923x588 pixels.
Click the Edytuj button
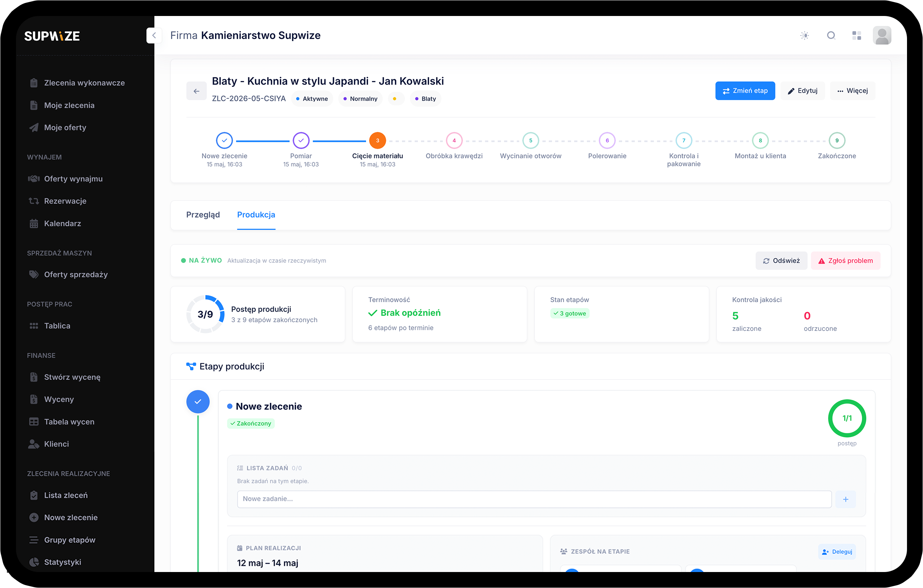click(x=803, y=91)
